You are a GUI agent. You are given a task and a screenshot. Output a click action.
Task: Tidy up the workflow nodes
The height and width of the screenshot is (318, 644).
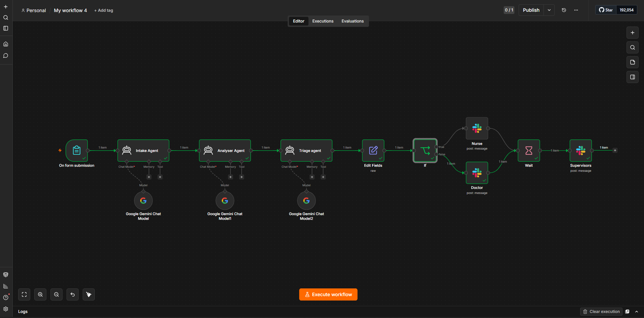tap(89, 294)
